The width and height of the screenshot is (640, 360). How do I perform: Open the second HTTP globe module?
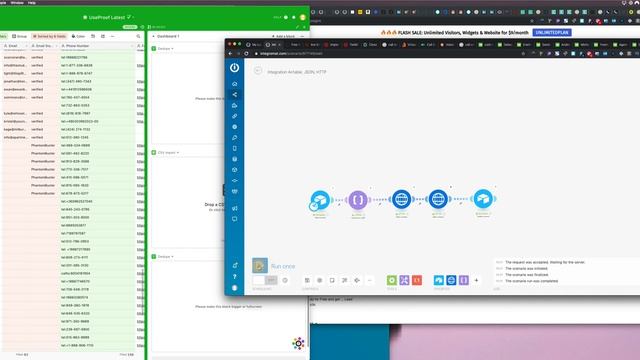(x=438, y=199)
